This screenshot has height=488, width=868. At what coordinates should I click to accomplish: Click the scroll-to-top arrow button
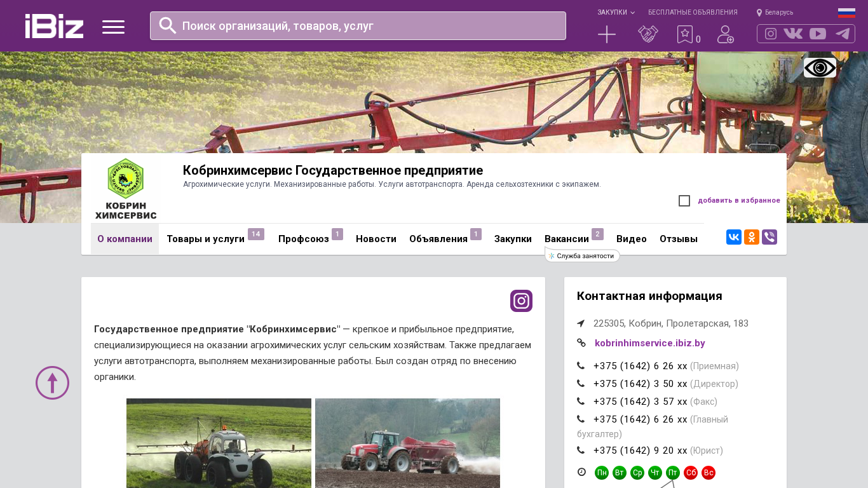(52, 383)
